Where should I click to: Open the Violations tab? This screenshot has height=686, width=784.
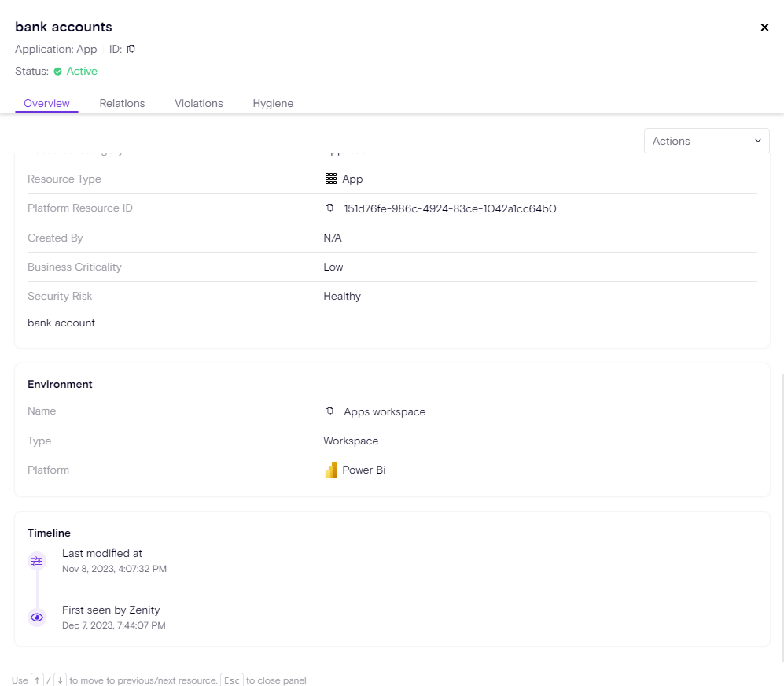point(198,103)
